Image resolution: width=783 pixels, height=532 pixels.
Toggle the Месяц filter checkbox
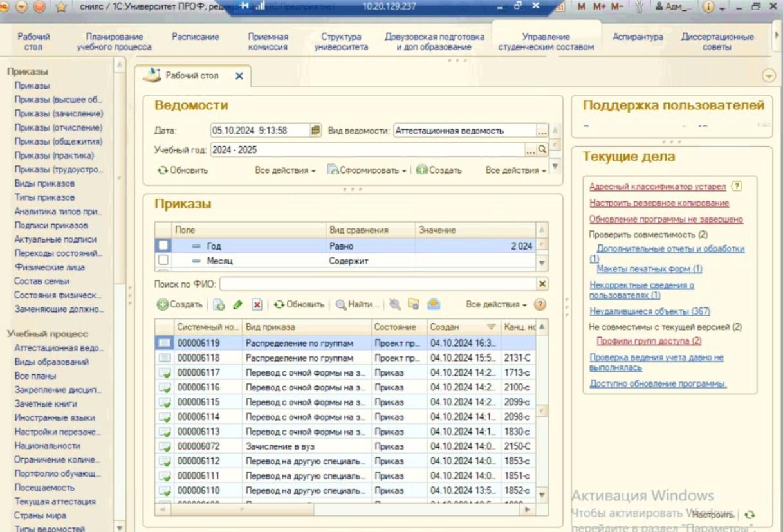tap(163, 260)
